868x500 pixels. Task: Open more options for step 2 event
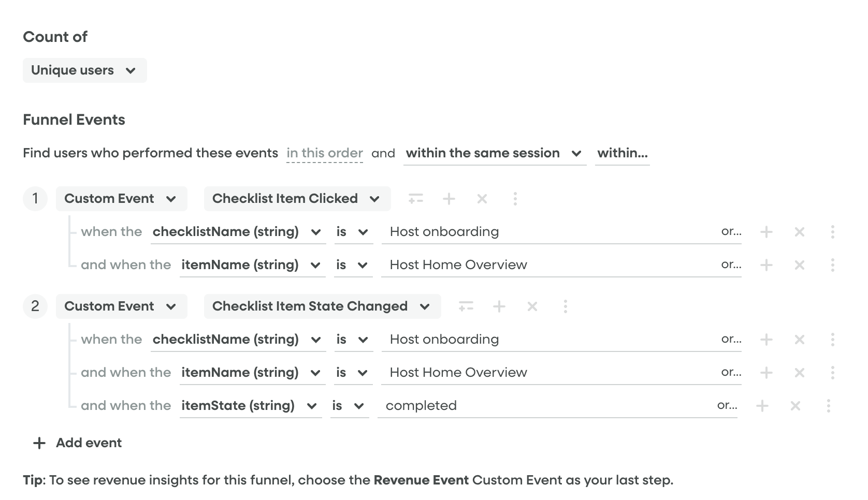click(565, 306)
